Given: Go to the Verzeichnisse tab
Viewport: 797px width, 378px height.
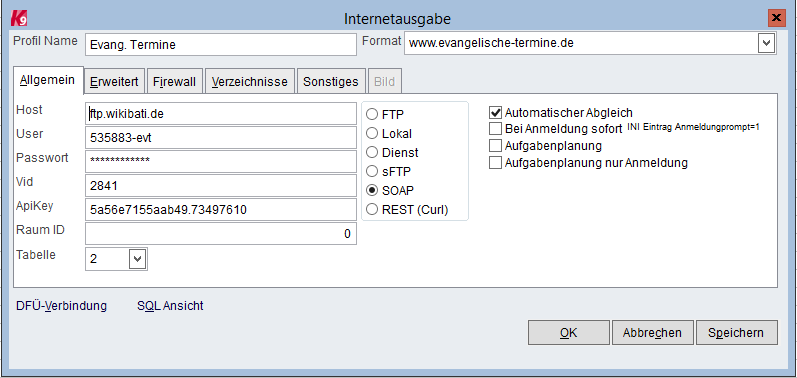Looking at the screenshot, I should click(250, 82).
